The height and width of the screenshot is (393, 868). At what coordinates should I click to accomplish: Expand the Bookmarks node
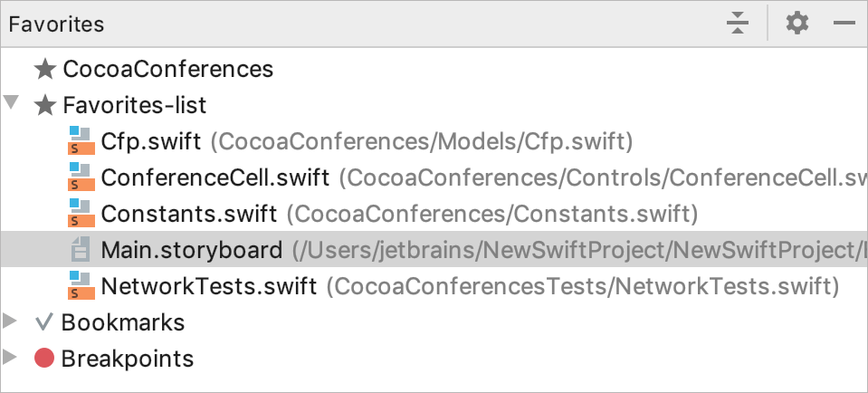click(9, 321)
